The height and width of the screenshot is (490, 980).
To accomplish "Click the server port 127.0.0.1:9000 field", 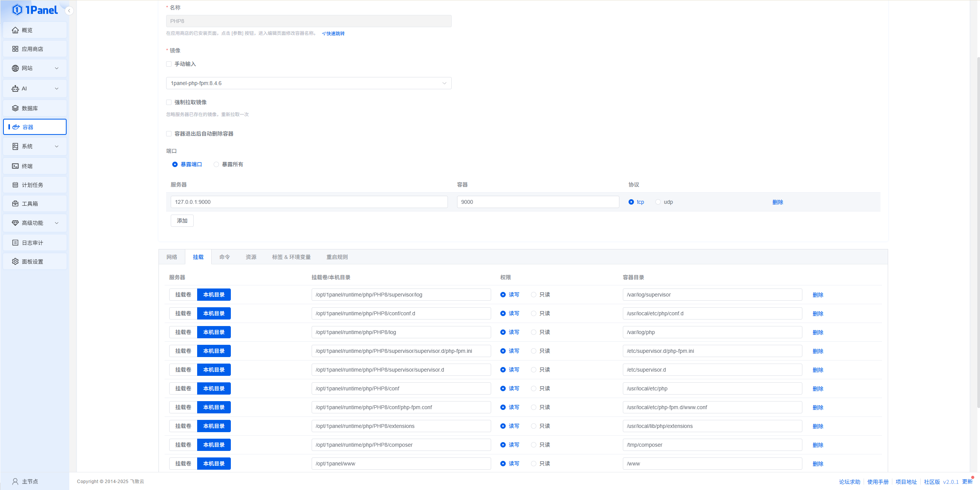I will [309, 202].
